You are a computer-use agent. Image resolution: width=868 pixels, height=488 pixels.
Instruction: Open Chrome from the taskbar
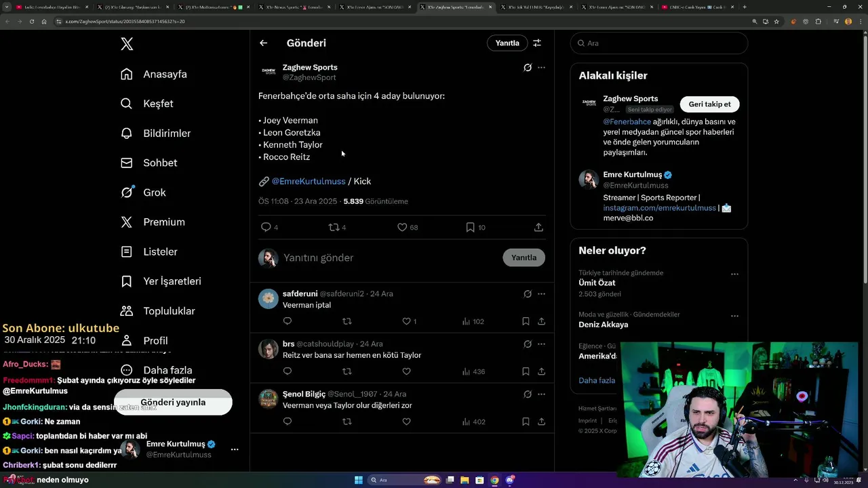[494, 480]
